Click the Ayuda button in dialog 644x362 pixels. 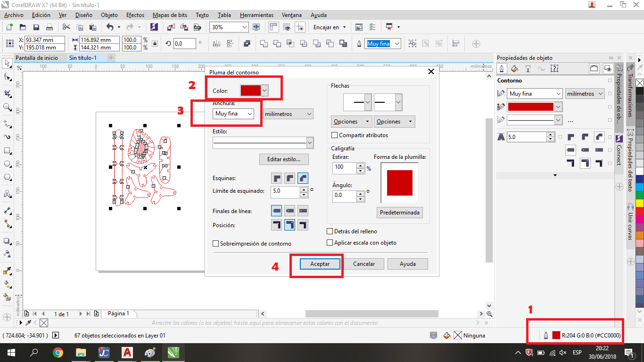pyautogui.click(x=408, y=264)
